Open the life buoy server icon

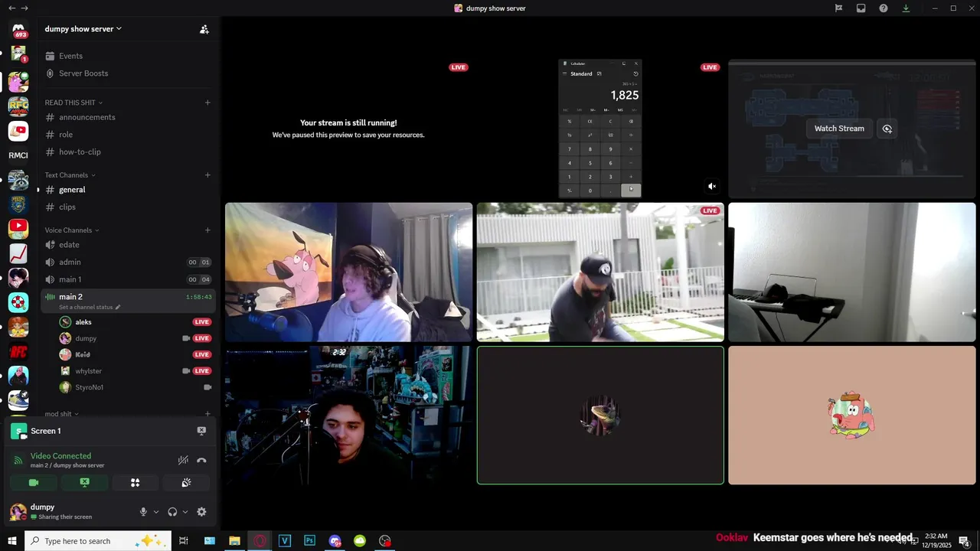pyautogui.click(x=18, y=302)
